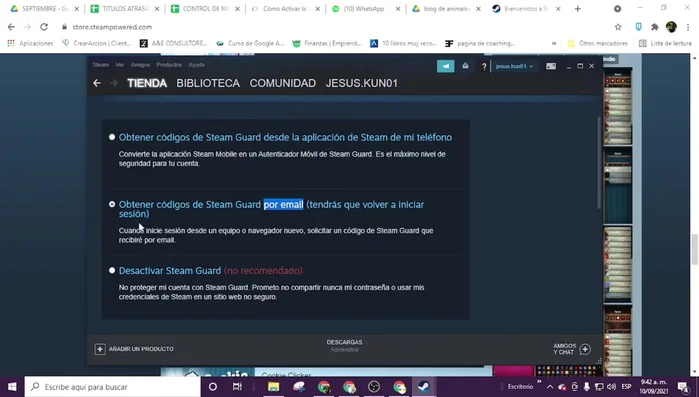Open the Ver menu

coord(119,65)
